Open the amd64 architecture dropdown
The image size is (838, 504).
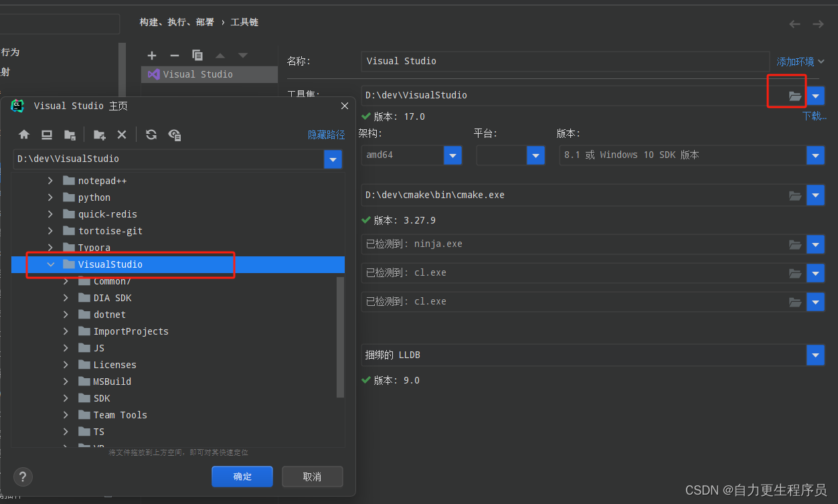pyautogui.click(x=453, y=155)
